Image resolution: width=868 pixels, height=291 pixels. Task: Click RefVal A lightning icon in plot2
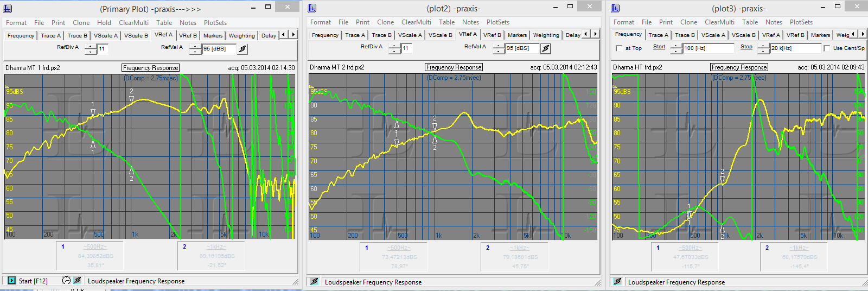coord(546,48)
